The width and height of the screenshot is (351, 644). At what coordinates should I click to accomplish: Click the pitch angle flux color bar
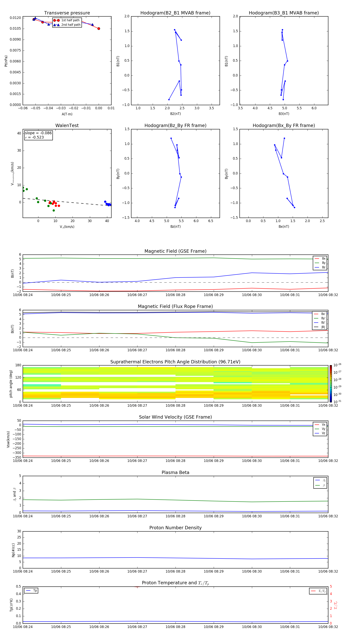[x=331, y=383]
